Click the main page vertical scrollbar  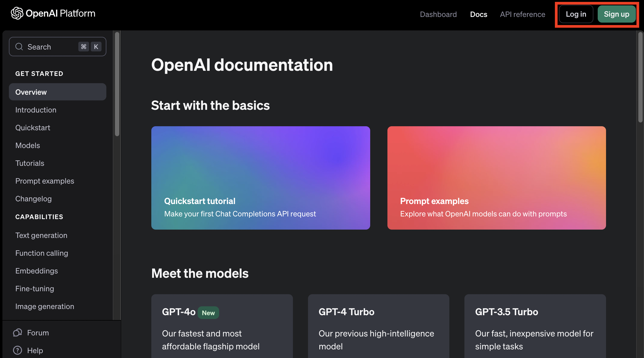[640, 78]
